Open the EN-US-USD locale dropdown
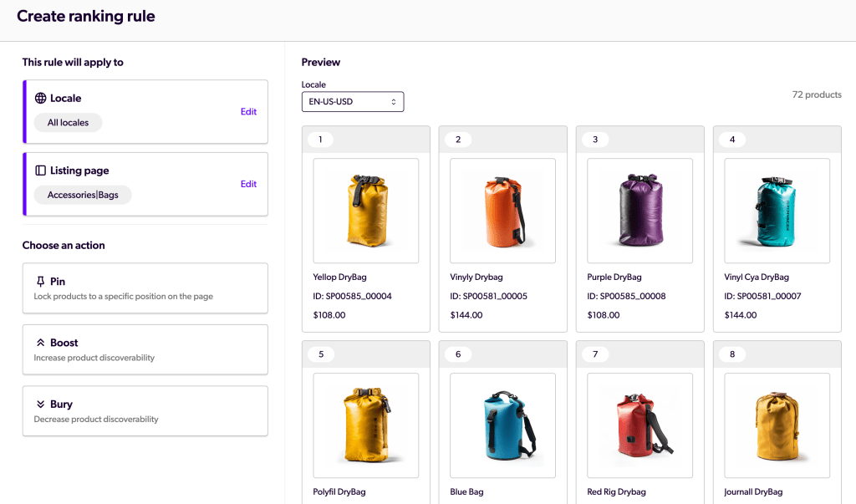This screenshot has width=856, height=504. click(352, 102)
